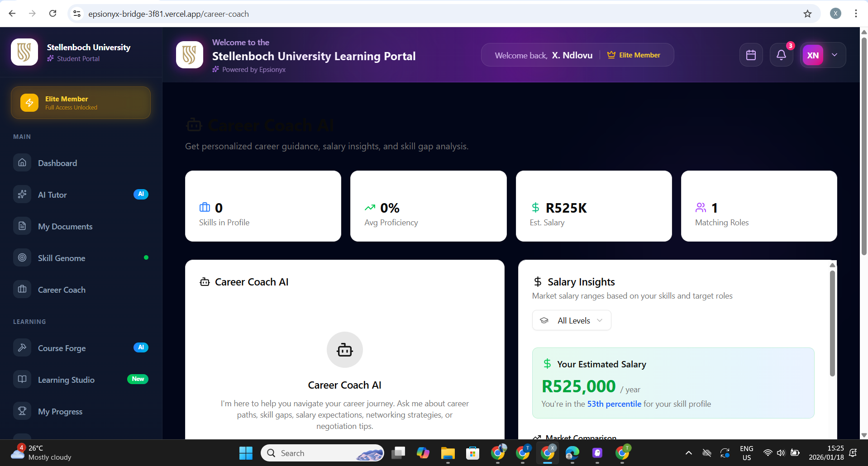Click the Skills in Profile card
868x466 pixels.
point(263,206)
